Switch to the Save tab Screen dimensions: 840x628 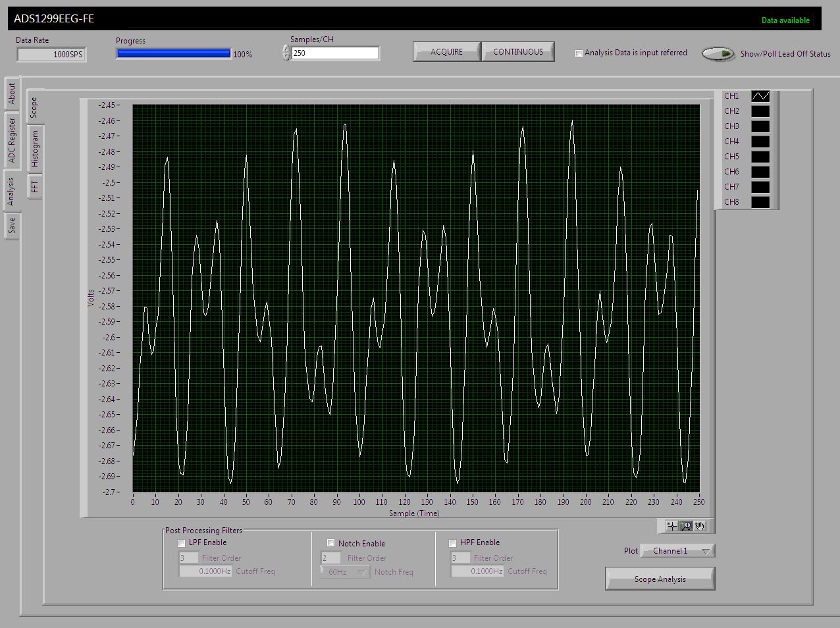pyautogui.click(x=11, y=226)
